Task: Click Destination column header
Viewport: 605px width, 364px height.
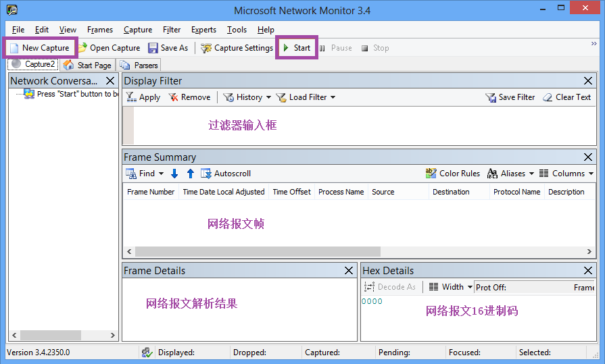Action: pos(459,192)
